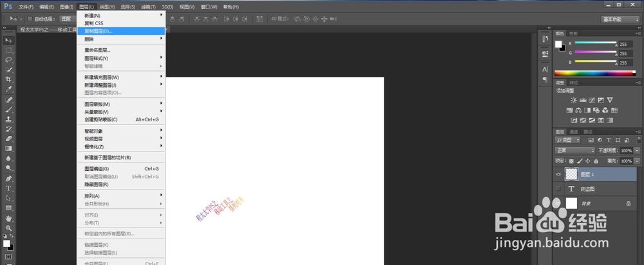
Task: Select the Zoom tool
Action: pyautogui.click(x=8, y=228)
